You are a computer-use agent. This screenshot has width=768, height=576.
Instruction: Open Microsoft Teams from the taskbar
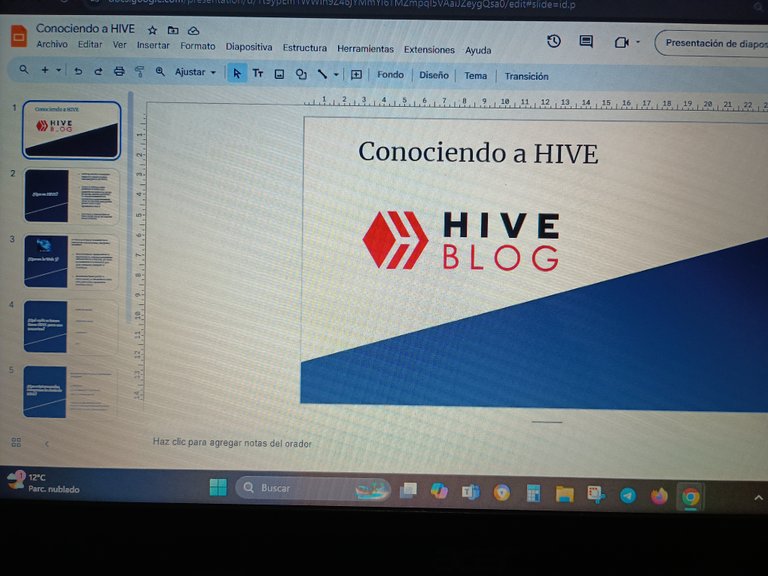[x=470, y=492]
